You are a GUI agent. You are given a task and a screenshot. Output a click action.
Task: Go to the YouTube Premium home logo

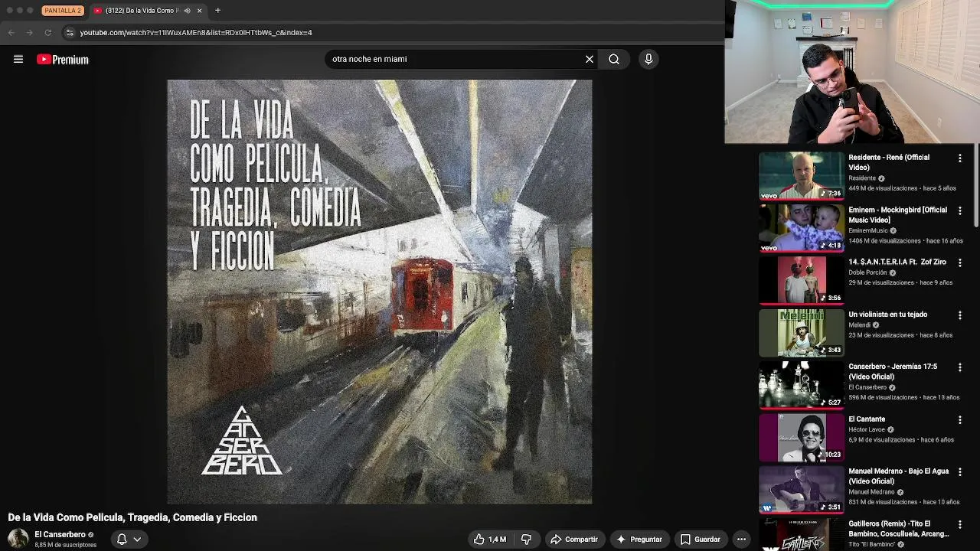click(63, 59)
